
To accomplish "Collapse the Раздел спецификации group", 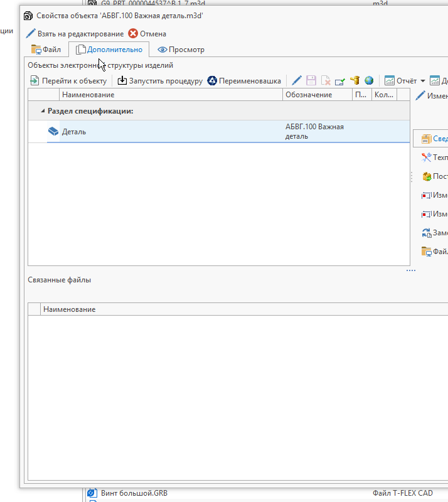I will coord(42,111).
